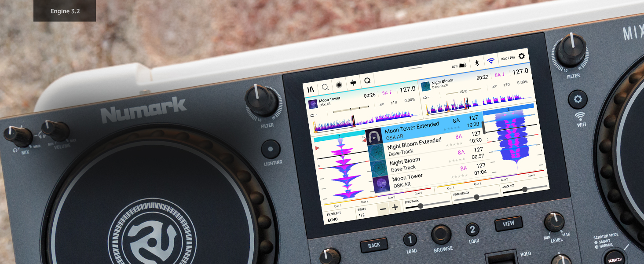This screenshot has width=644, height=264.
Task: Click the right deck FILTER knob
Action: tap(571, 50)
